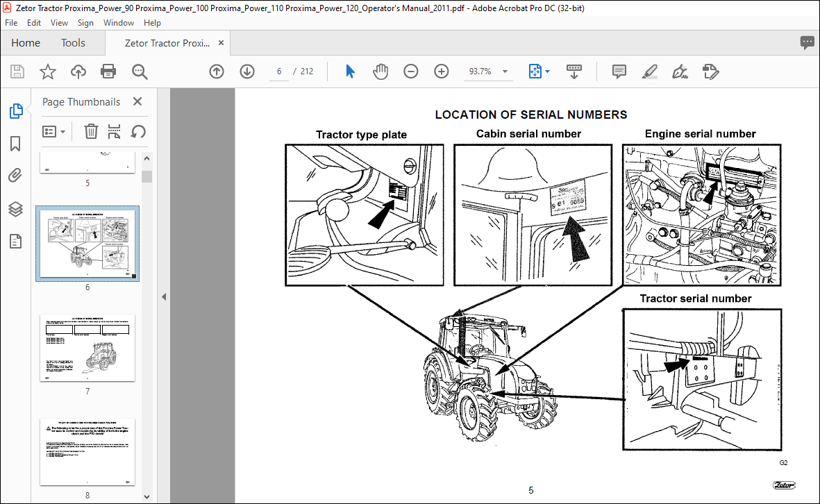The height and width of the screenshot is (504, 820).
Task: Show Page Thumbnails sidebar icon
Action: click(16, 111)
